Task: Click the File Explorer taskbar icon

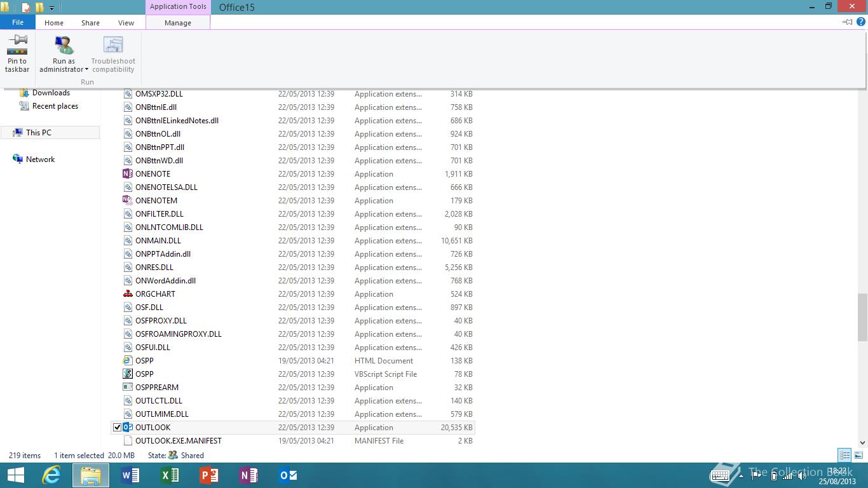Action: click(91, 475)
